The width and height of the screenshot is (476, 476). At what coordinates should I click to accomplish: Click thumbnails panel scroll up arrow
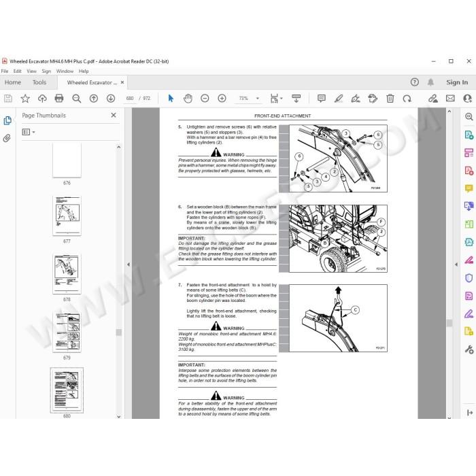[x=119, y=147]
